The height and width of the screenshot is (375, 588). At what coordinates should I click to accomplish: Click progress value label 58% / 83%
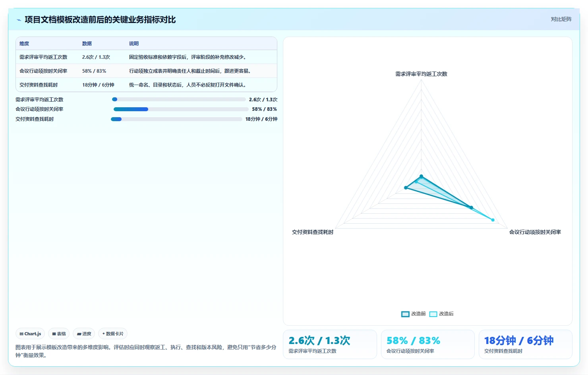coord(265,109)
